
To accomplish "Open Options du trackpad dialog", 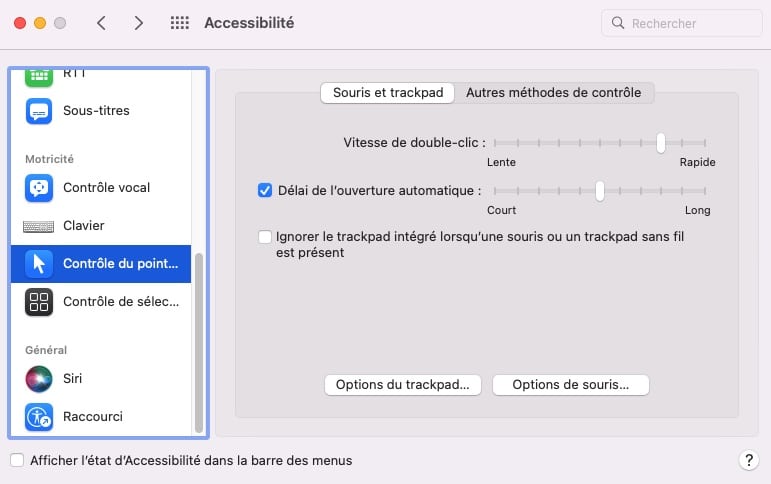I will point(403,385).
